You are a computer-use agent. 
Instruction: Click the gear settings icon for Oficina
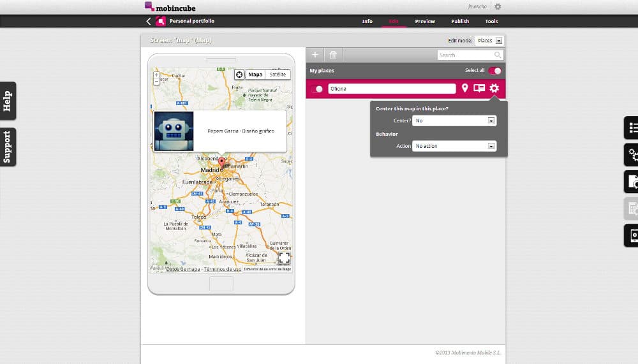point(494,89)
